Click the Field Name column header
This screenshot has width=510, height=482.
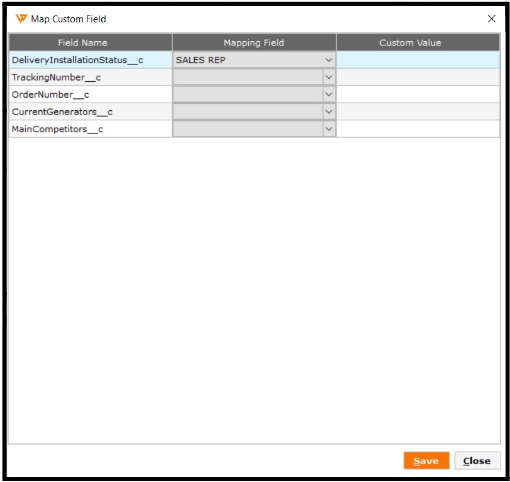click(91, 43)
